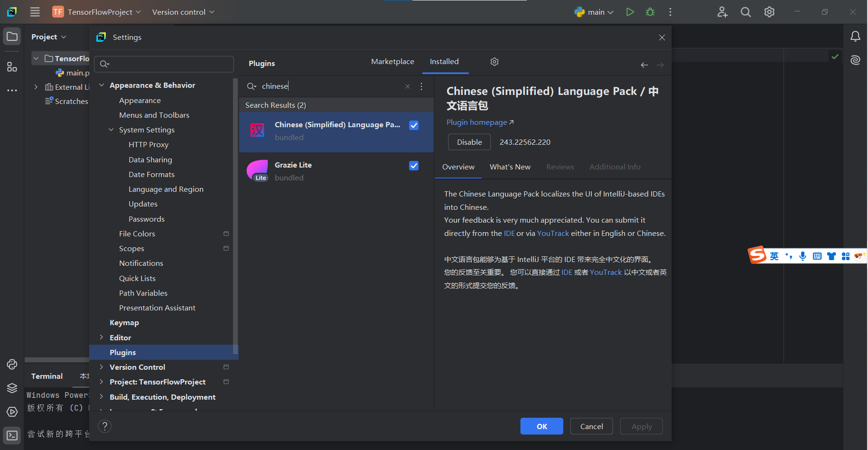Click Sogou input method logo

[x=757, y=255]
